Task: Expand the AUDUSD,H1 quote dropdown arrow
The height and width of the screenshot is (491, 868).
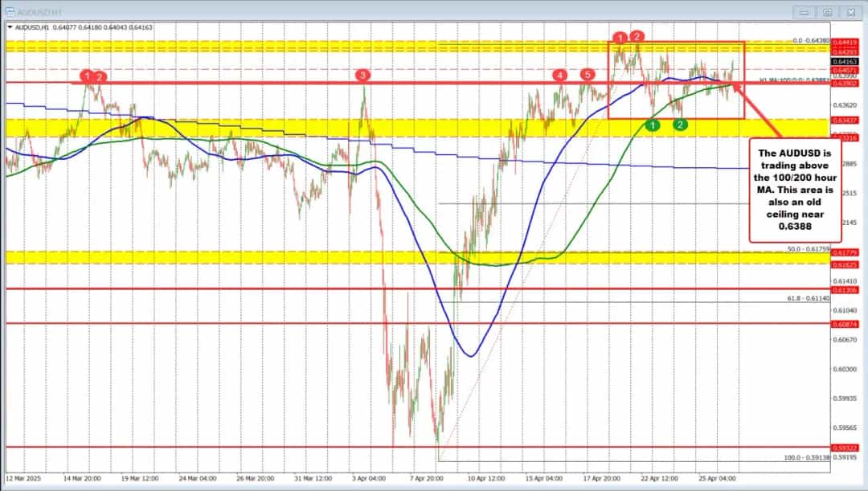Action: (10, 25)
